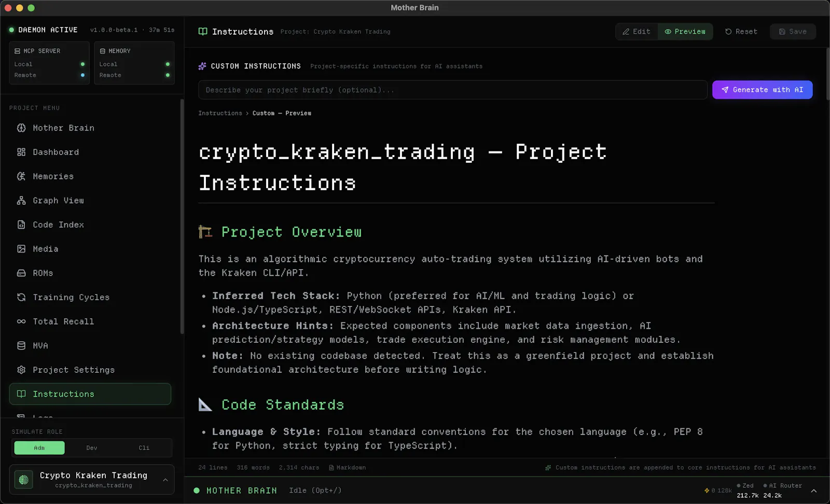The height and width of the screenshot is (504, 830).
Task: Click Memory Remote status indicator
Action: (168, 75)
